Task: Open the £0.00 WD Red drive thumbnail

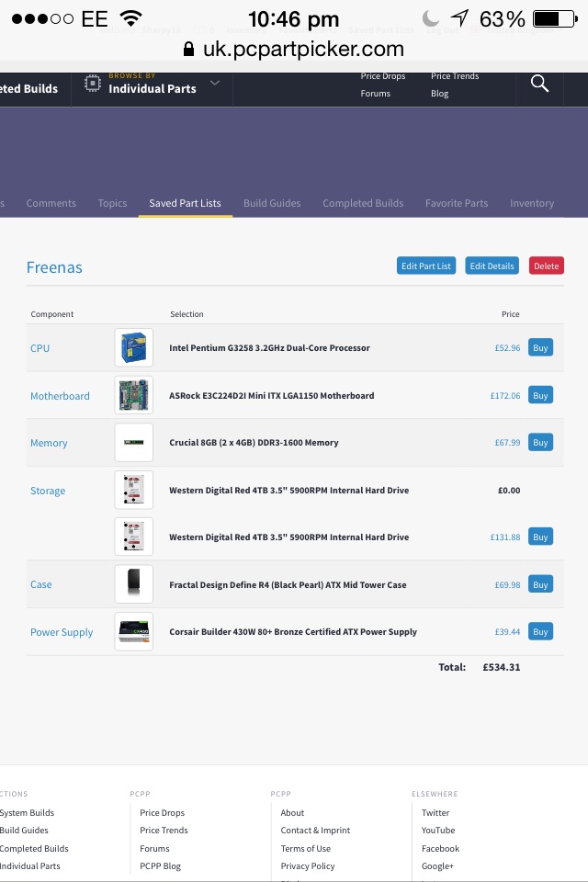Action: tap(134, 490)
